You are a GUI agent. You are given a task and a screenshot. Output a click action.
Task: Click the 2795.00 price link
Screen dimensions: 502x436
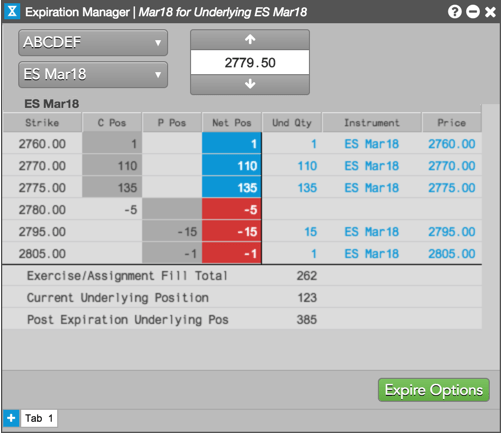[x=452, y=232]
